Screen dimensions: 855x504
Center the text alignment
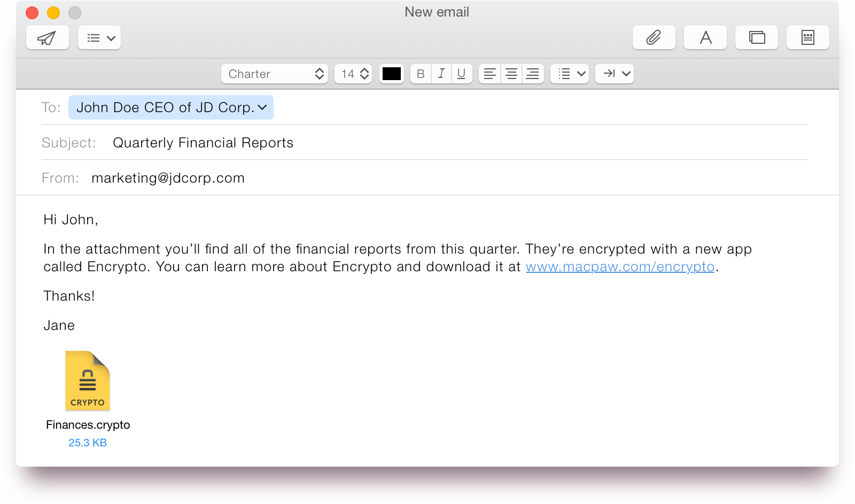[511, 74]
